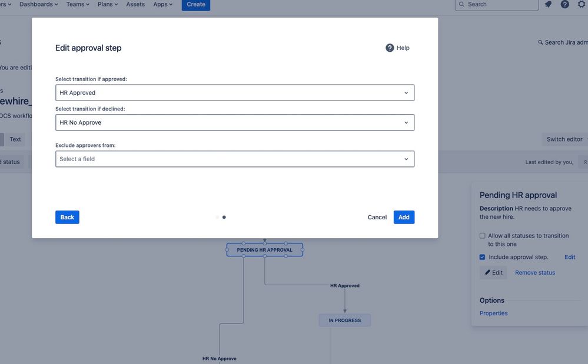Screen dimensions: 588x364
Task: Uncheck Include approval step checkbox
Action: [482, 257]
